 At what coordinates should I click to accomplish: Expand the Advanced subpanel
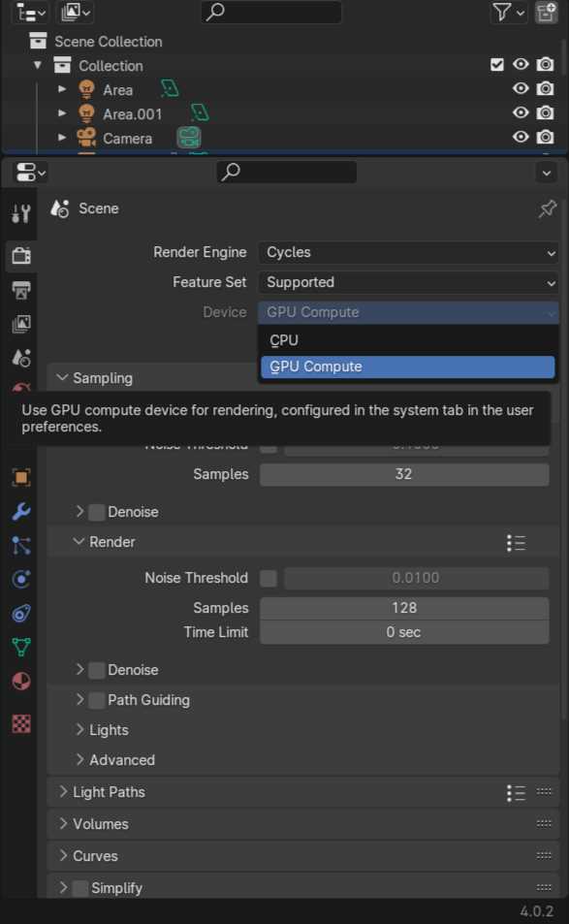(80, 759)
